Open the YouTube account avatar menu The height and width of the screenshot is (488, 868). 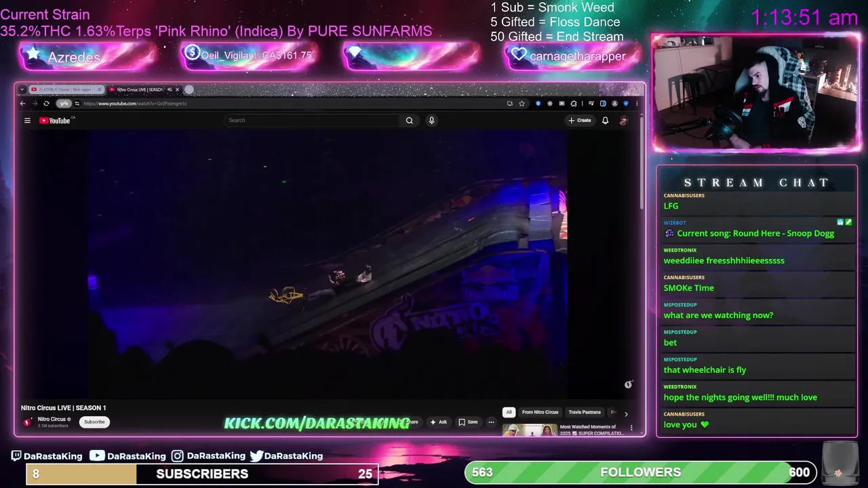tap(624, 121)
